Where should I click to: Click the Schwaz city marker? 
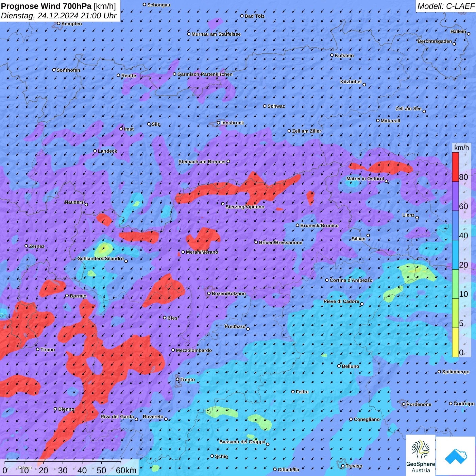click(x=265, y=106)
